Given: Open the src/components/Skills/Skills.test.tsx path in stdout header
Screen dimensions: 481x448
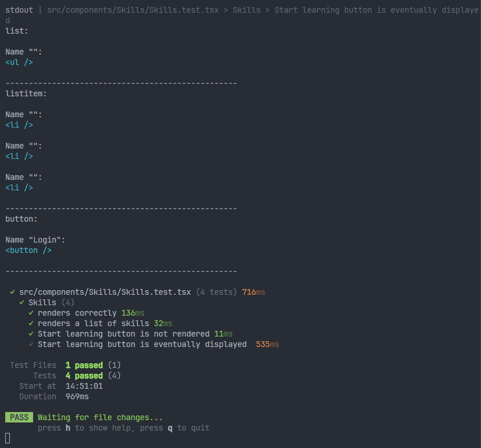Looking at the screenshot, I should coord(133,10).
